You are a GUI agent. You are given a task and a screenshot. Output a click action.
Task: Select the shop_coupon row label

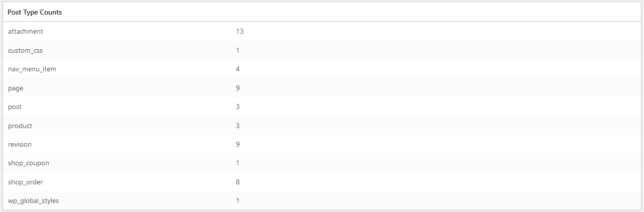pyautogui.click(x=29, y=163)
